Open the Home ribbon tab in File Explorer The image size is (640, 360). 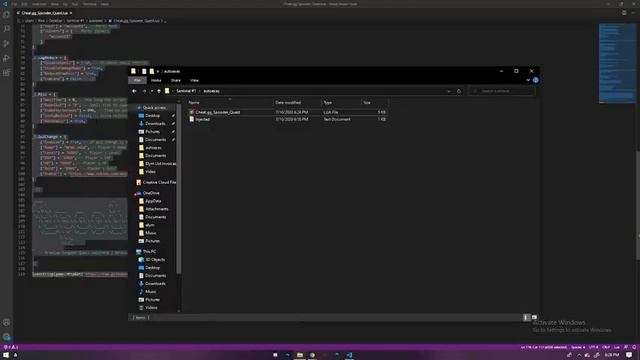[x=156, y=80]
